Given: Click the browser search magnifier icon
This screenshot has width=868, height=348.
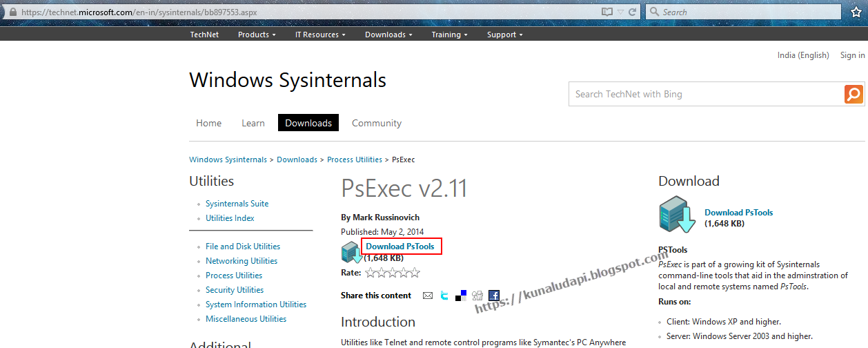Looking at the screenshot, I should (x=653, y=12).
